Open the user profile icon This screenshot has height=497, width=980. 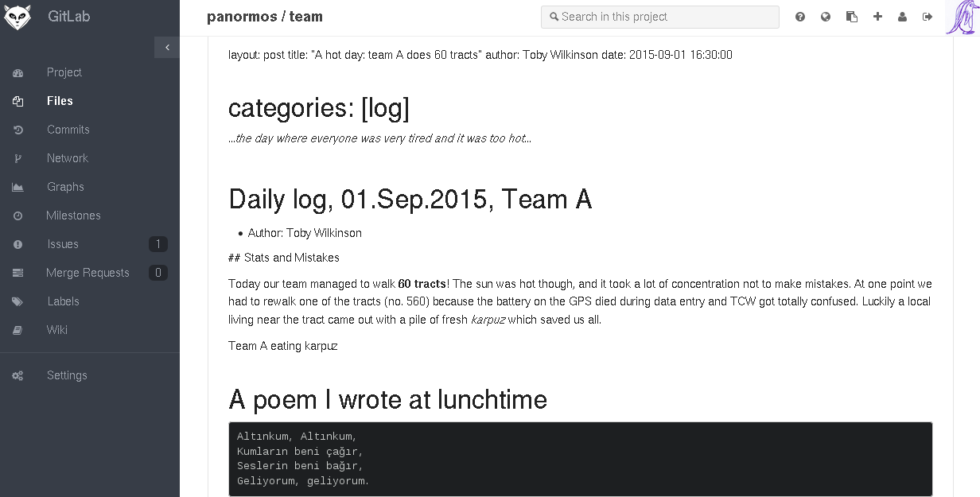pyautogui.click(x=902, y=17)
